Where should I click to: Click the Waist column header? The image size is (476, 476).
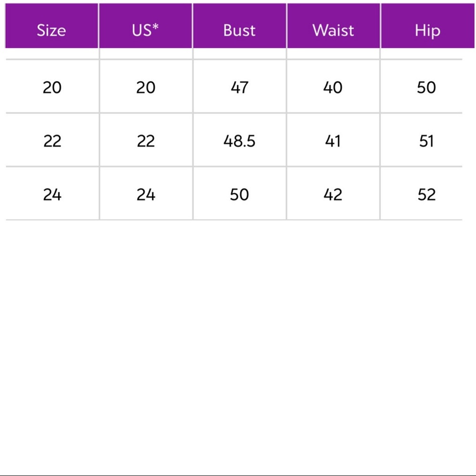click(333, 30)
